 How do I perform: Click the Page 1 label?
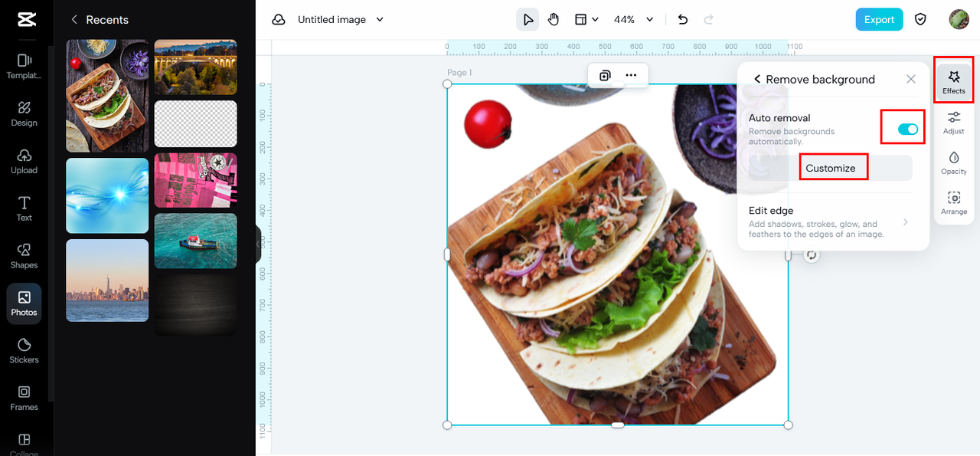pyautogui.click(x=459, y=73)
